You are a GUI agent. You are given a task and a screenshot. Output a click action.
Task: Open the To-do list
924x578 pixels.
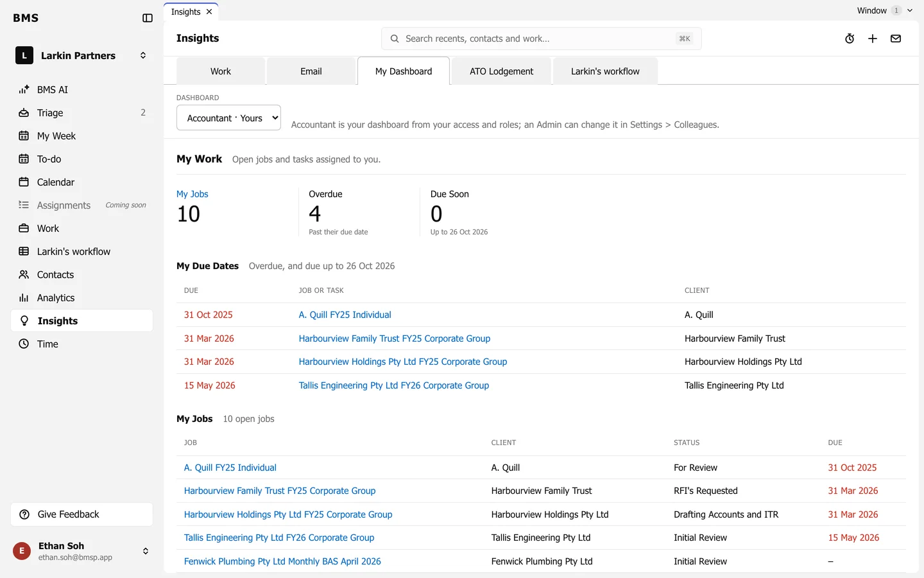81,159
